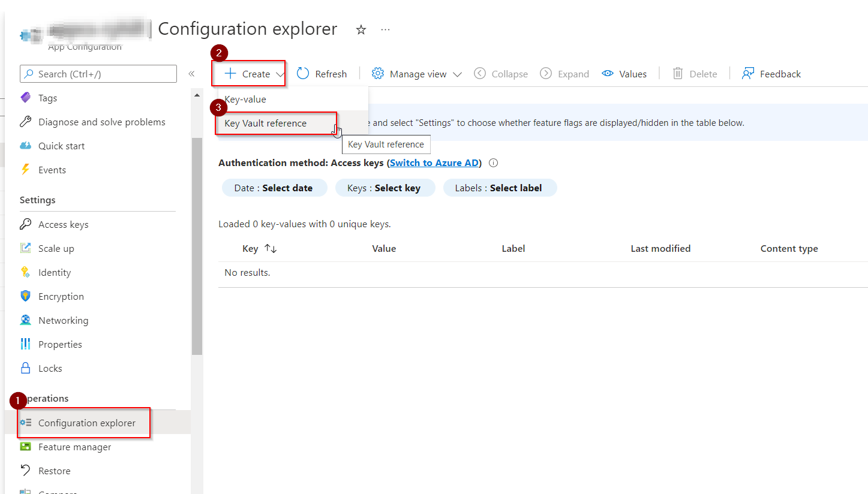Select Key Vault reference from Create menu
Image resolution: width=868 pixels, height=494 pixels.
click(x=292, y=123)
